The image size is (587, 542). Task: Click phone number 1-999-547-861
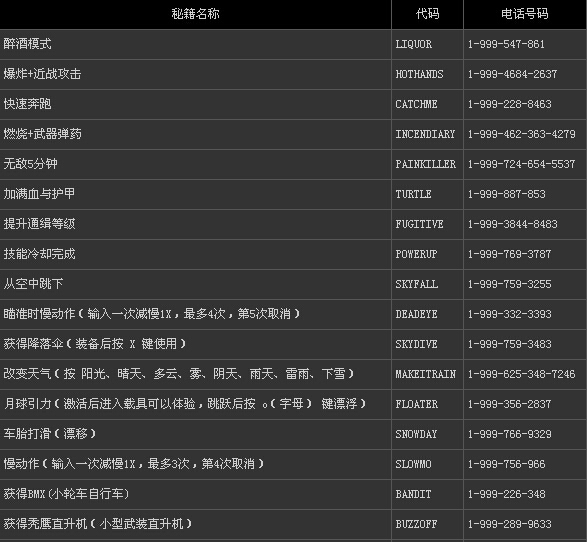point(506,44)
